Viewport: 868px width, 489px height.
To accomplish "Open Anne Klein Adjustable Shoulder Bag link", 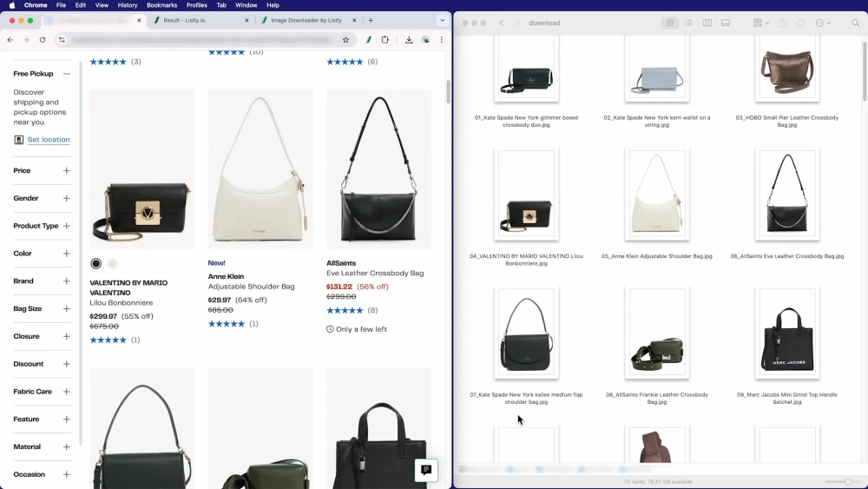I will (x=252, y=287).
